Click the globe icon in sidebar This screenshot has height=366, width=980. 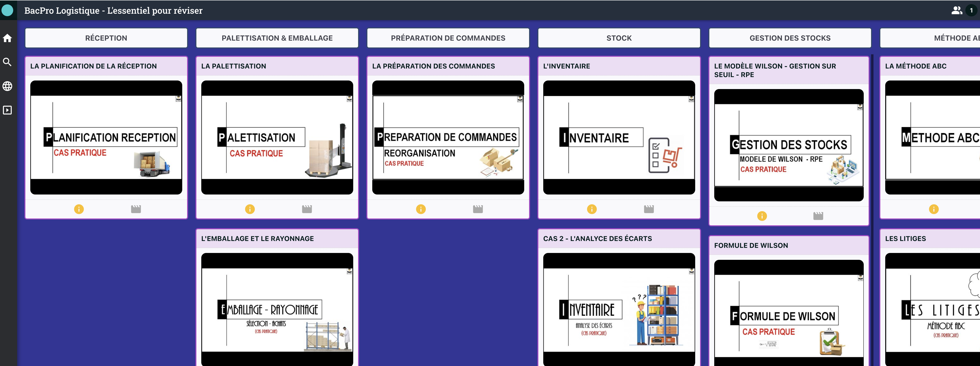coord(7,86)
